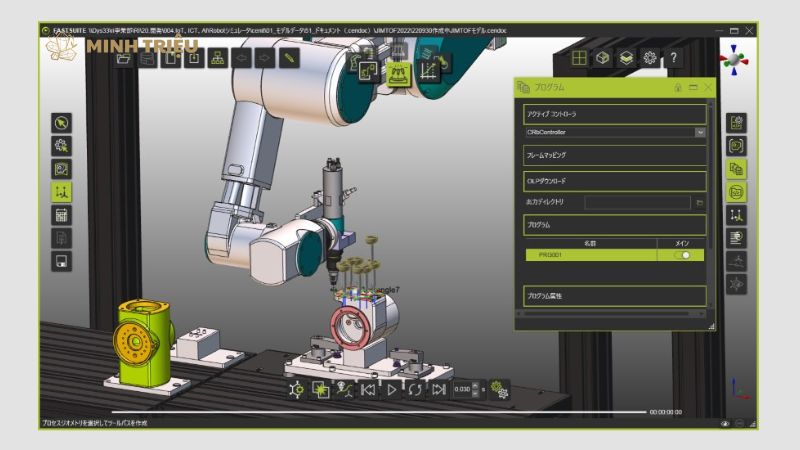This screenshot has width=800, height=450.
Task: Open the calculator icon in left sidebar
Action: (62, 215)
